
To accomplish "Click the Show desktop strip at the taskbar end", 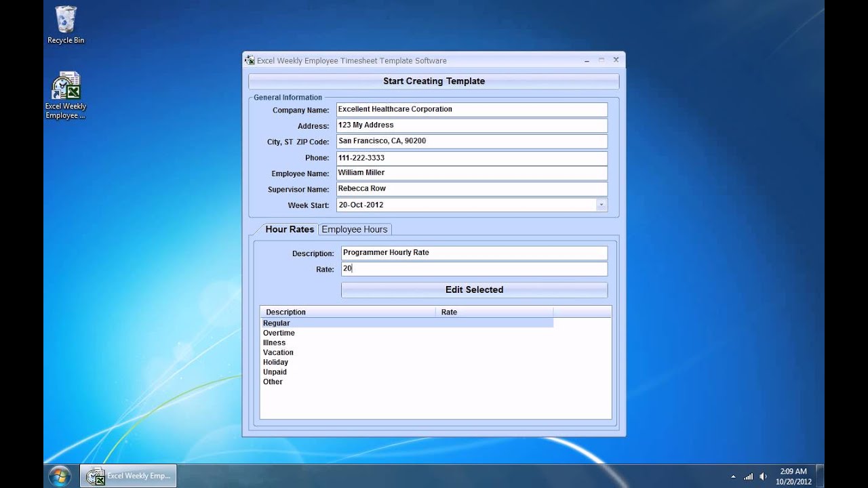I will point(820,476).
